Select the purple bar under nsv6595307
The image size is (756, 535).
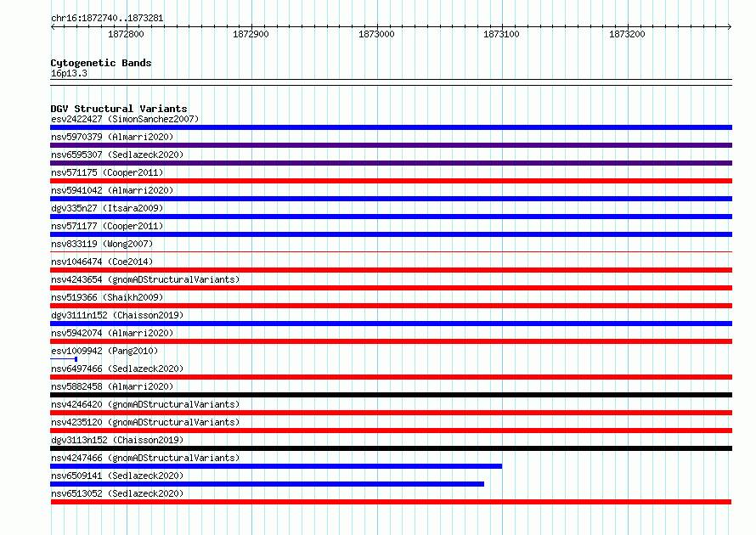391,163
